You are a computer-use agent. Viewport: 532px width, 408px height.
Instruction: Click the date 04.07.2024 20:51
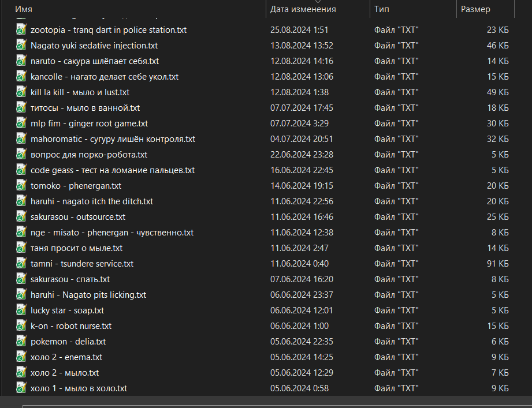coord(302,139)
